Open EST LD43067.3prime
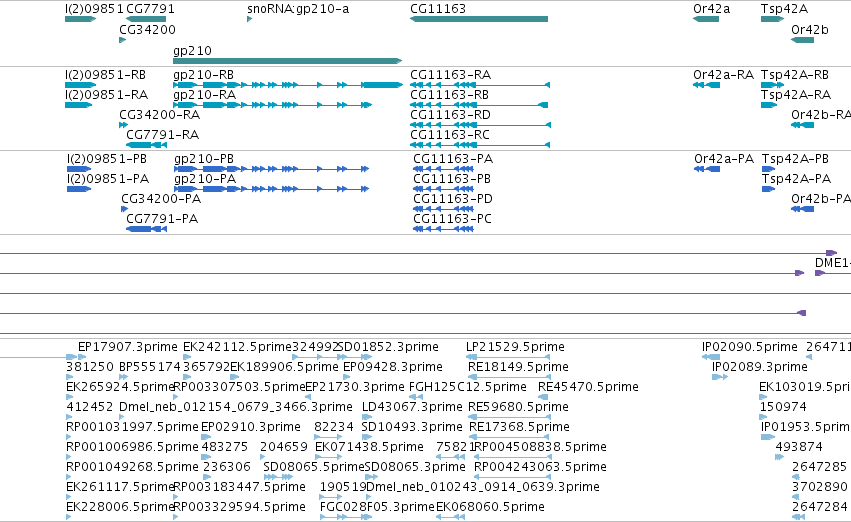The height and width of the screenshot is (522, 851). tap(412, 407)
